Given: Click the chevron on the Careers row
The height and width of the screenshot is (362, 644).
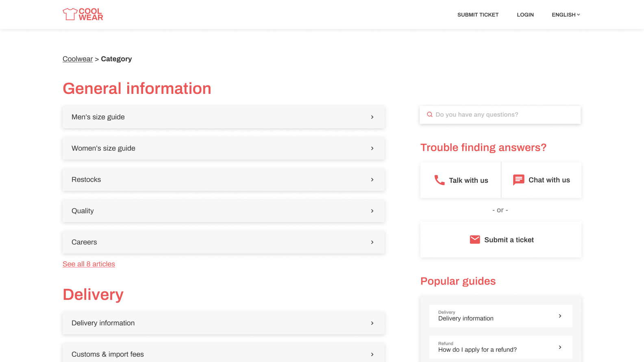Looking at the screenshot, I should point(372,242).
